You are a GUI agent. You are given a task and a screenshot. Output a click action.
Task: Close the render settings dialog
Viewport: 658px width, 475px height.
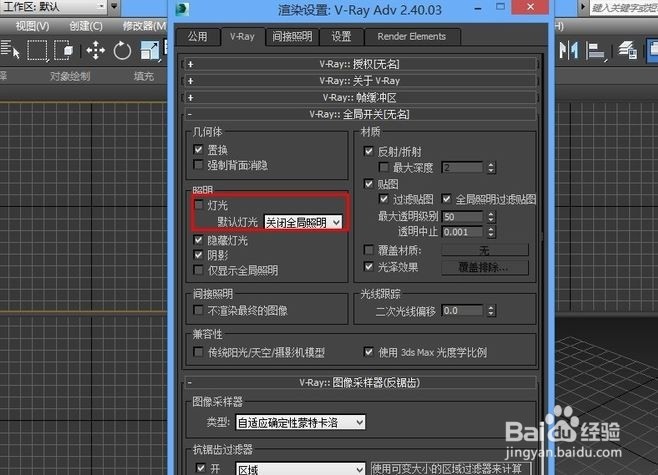tap(530, 7)
